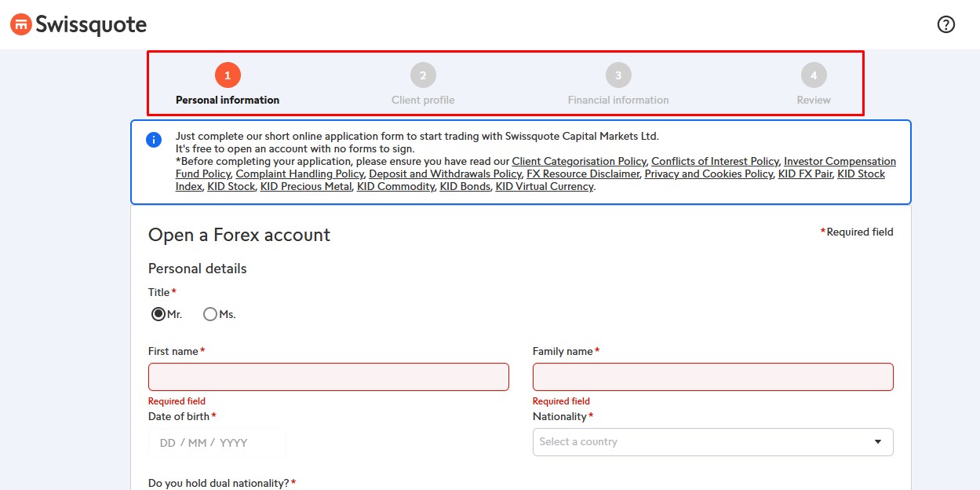
Task: Focus the First name field
Action: coord(329,377)
